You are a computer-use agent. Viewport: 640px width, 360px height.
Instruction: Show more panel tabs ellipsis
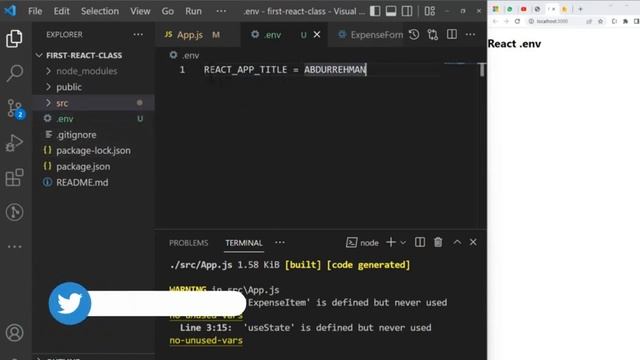(280, 243)
